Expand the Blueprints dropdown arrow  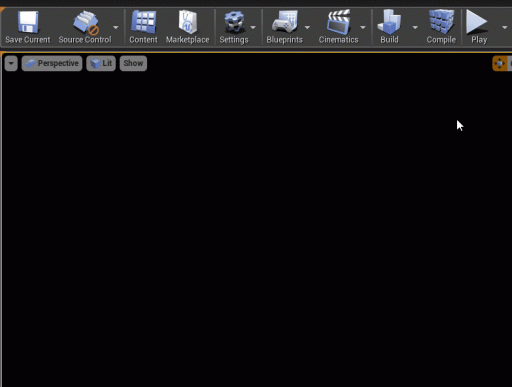307,27
